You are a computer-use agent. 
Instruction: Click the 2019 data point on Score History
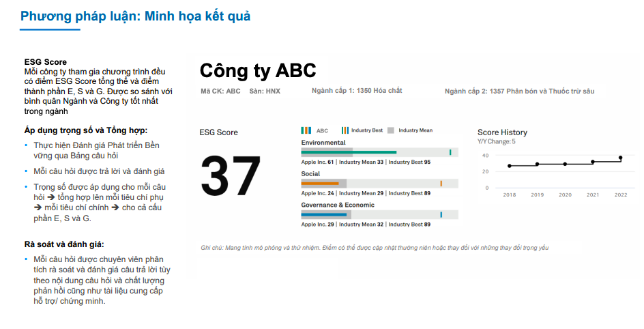537,164
